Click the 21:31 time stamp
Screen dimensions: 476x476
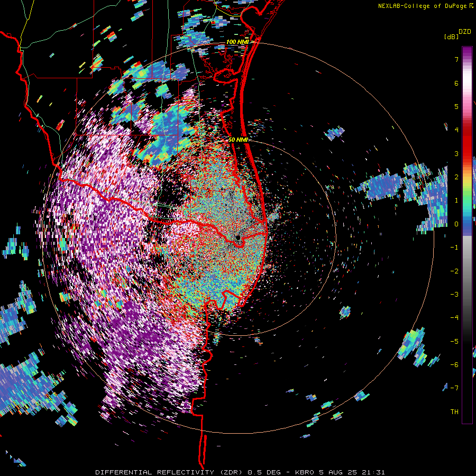pos(374,472)
